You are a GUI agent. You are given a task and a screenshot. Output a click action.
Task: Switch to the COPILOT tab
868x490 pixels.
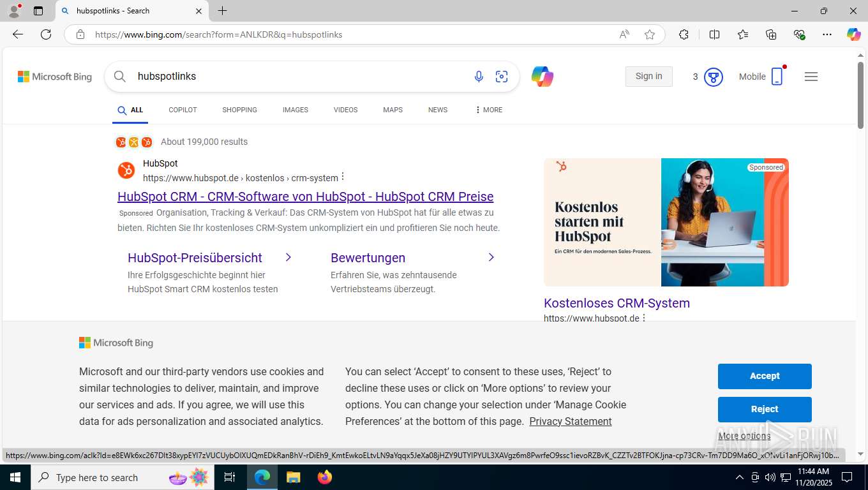pyautogui.click(x=183, y=110)
